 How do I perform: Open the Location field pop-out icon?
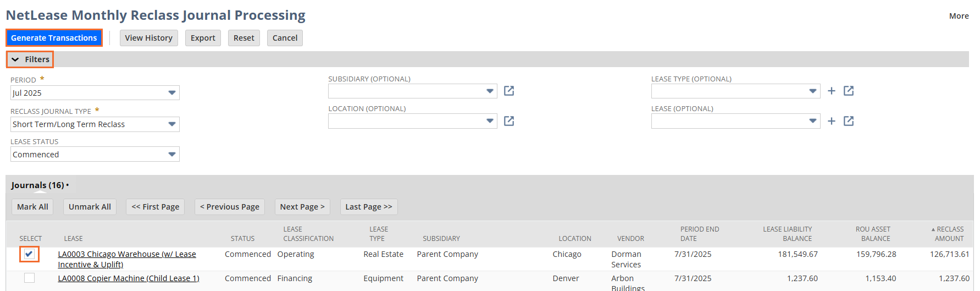[509, 121]
